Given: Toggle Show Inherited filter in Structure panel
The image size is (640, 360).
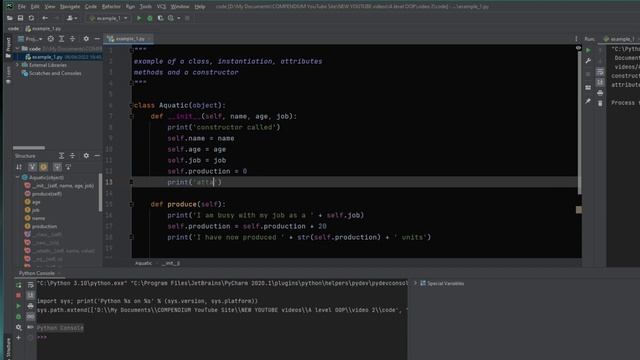Looking at the screenshot, I should [32, 167].
